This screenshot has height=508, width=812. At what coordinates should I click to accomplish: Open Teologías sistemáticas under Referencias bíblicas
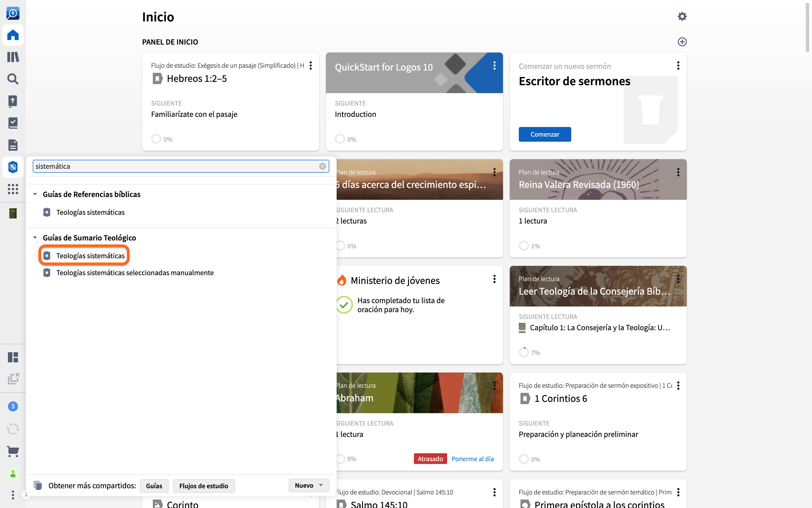tap(90, 212)
